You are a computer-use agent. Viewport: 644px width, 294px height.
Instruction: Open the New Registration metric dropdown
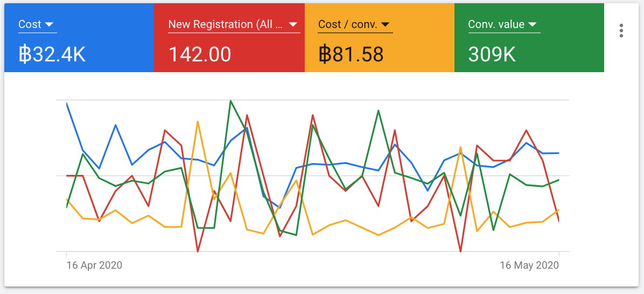(x=234, y=25)
